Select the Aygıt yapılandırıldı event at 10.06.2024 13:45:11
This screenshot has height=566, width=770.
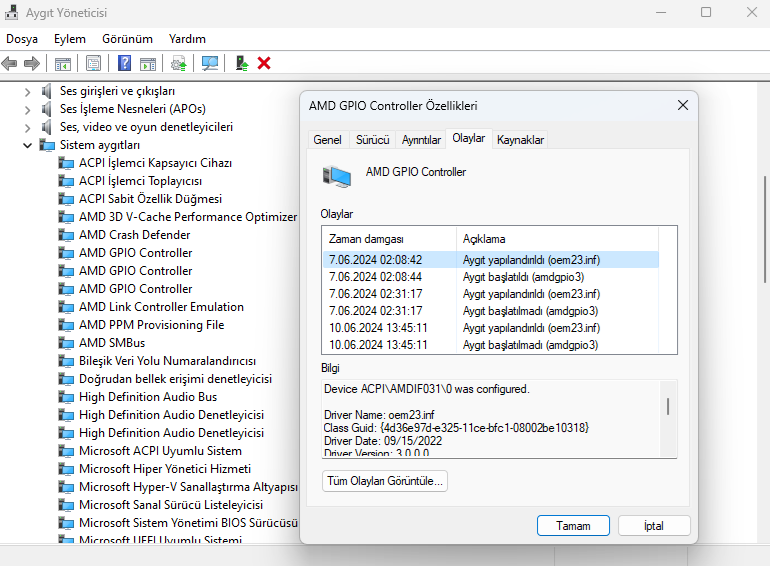491,328
